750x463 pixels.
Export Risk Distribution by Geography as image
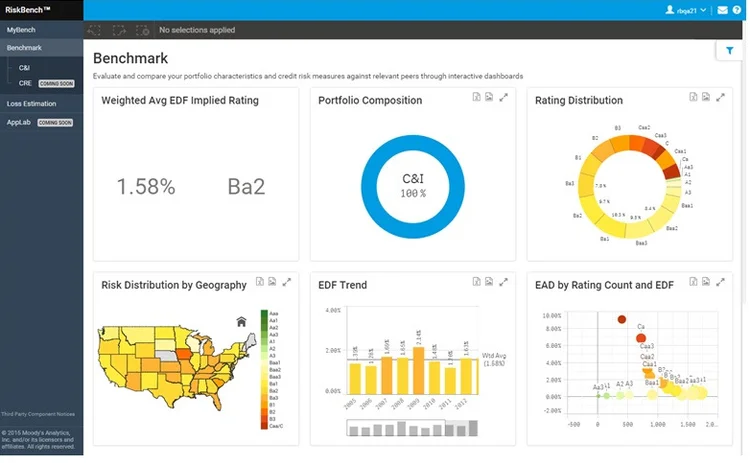pos(272,282)
